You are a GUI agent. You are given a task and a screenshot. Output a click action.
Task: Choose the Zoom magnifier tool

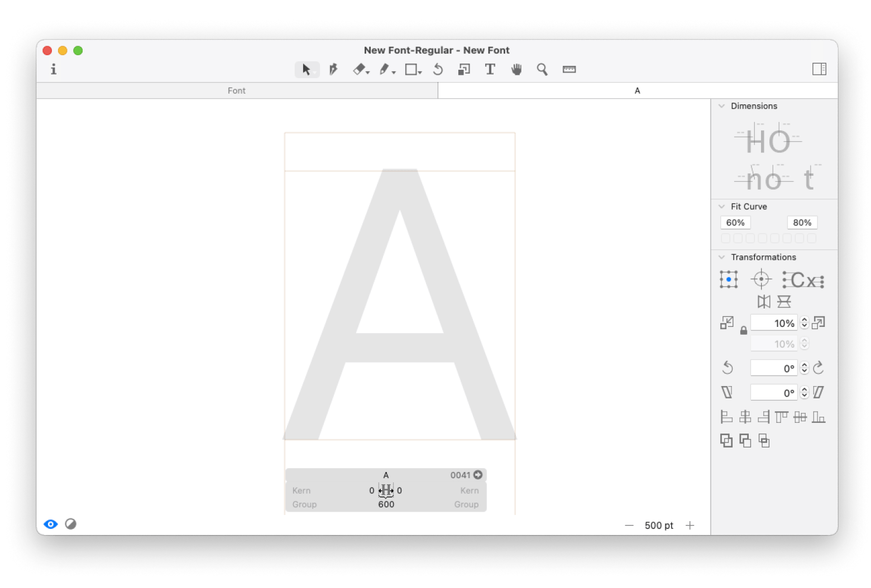(x=542, y=69)
